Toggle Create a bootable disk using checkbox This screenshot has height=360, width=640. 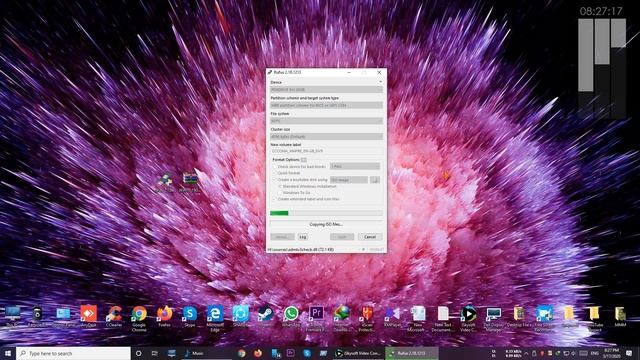click(x=275, y=180)
